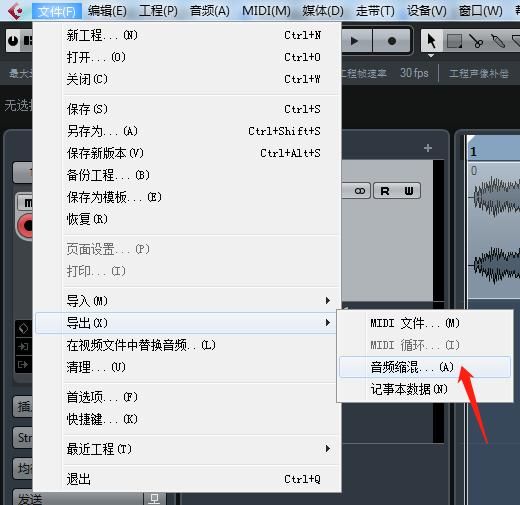Viewport: 520px width, 505px height.
Task: Toggle the Write automation W button
Action: [409, 191]
